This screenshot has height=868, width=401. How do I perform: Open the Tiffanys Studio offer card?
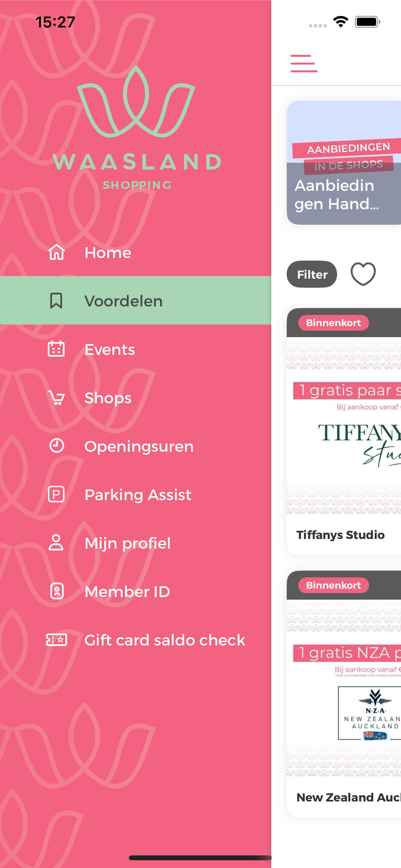pos(344,431)
